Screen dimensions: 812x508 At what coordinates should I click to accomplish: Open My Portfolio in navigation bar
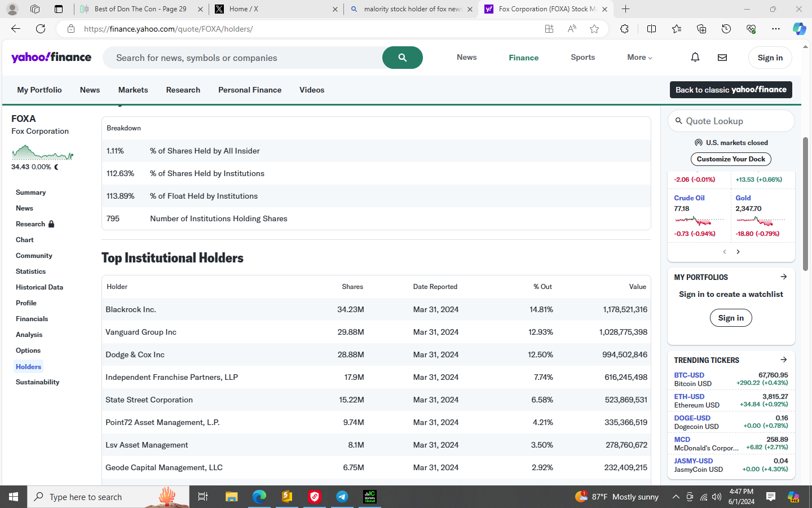click(x=39, y=90)
